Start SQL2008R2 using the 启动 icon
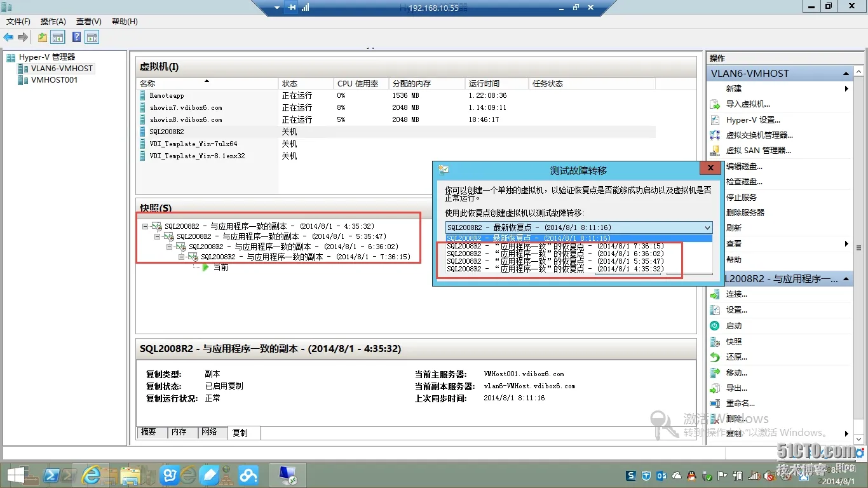 714,325
